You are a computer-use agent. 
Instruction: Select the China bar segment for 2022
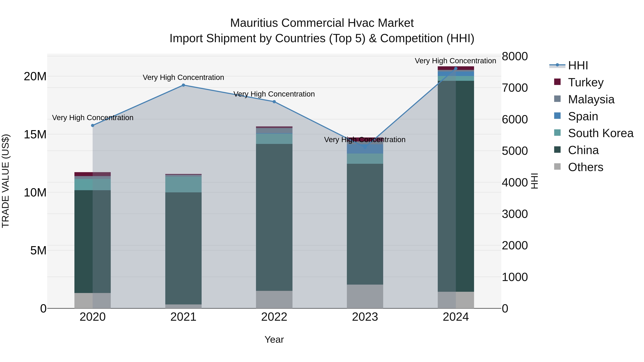pyautogui.click(x=274, y=217)
